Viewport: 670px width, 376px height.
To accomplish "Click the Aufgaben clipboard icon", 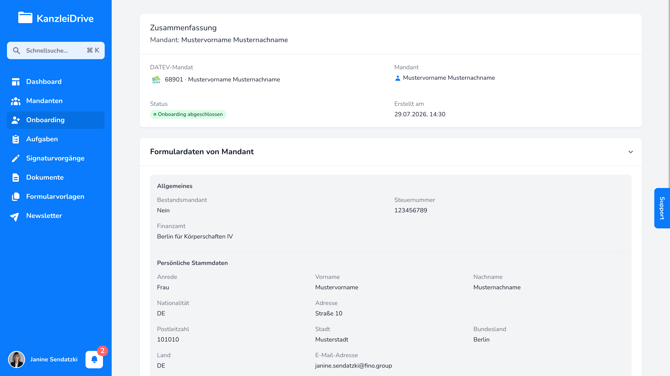I will [16, 139].
